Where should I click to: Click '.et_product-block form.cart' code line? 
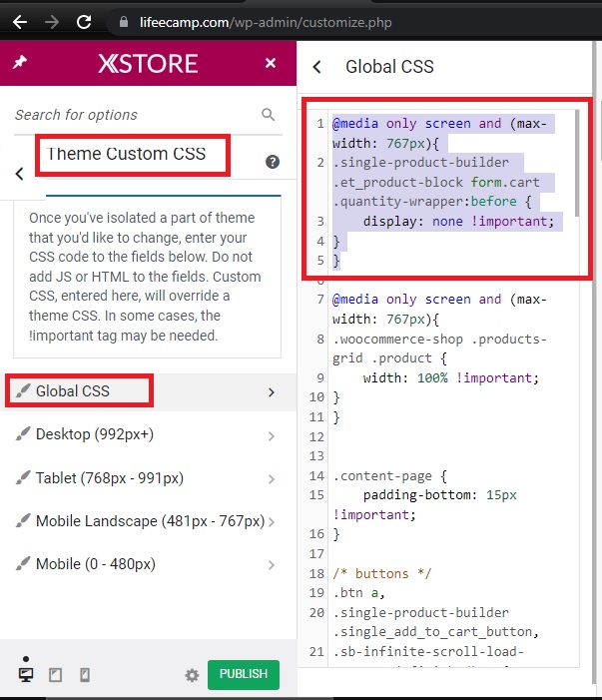(436, 182)
